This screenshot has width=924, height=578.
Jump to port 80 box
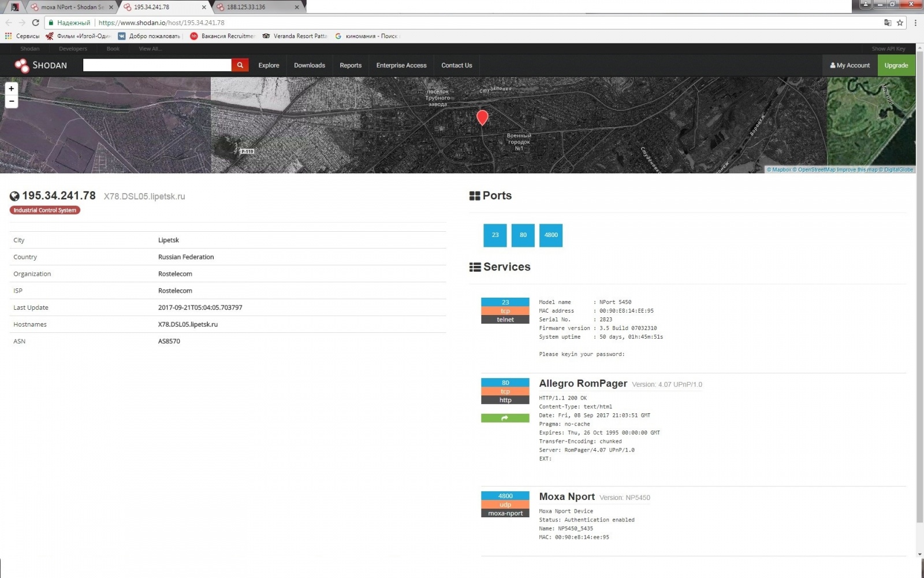point(523,235)
